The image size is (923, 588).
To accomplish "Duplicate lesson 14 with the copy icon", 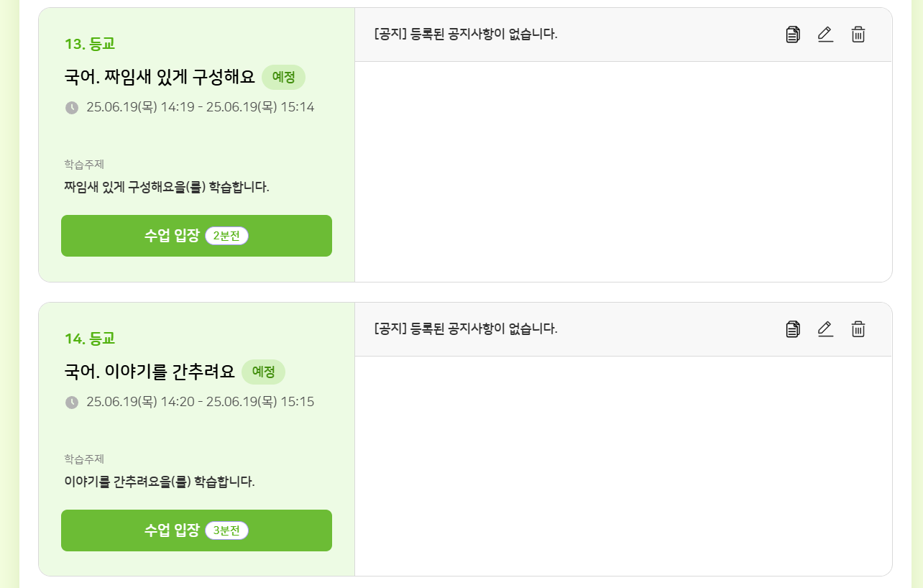I will click(793, 329).
